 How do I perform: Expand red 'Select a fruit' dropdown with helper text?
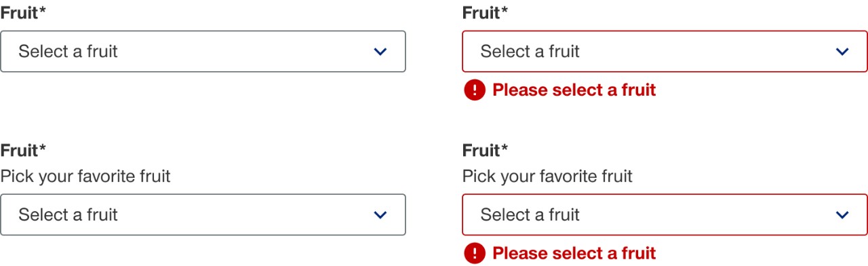[x=665, y=214]
